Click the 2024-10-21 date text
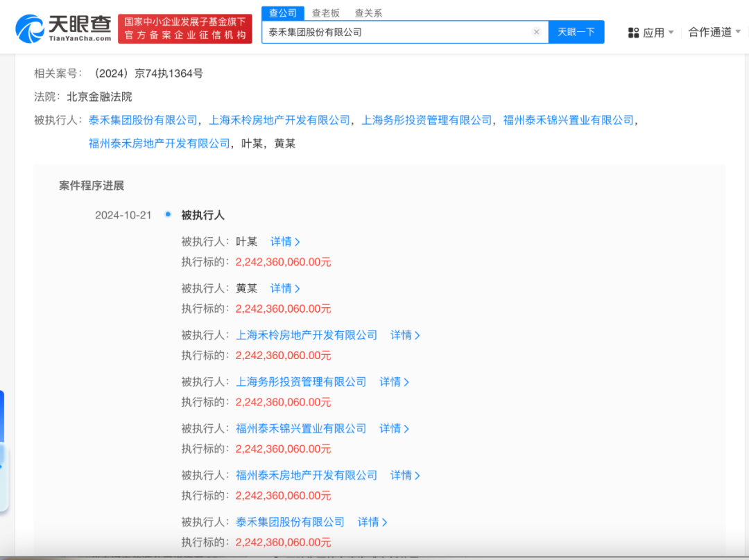The height and width of the screenshot is (560, 749). pos(123,216)
